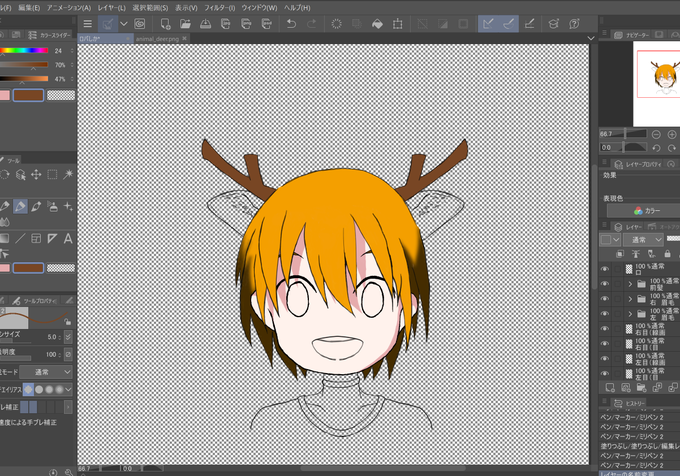Switch to the animal_deer.png tab
The width and height of the screenshot is (680, 476).
pos(157,39)
